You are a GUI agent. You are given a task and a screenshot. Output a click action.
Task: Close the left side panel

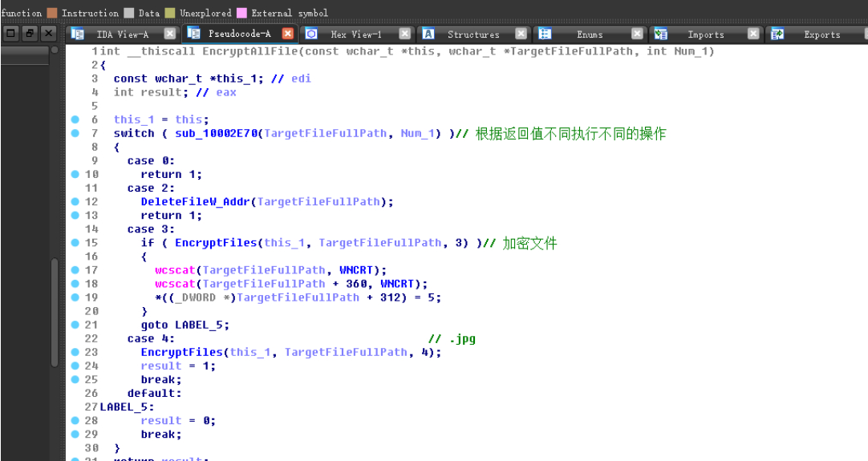point(49,33)
